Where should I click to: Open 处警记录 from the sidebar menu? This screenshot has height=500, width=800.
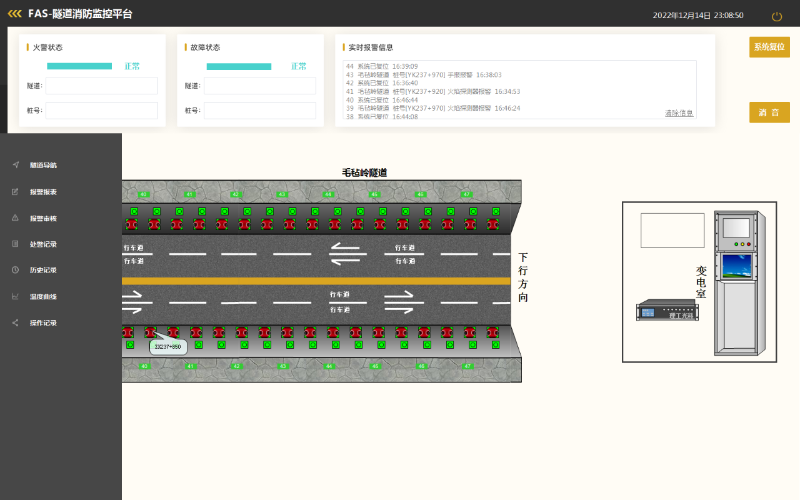pyautogui.click(x=43, y=244)
